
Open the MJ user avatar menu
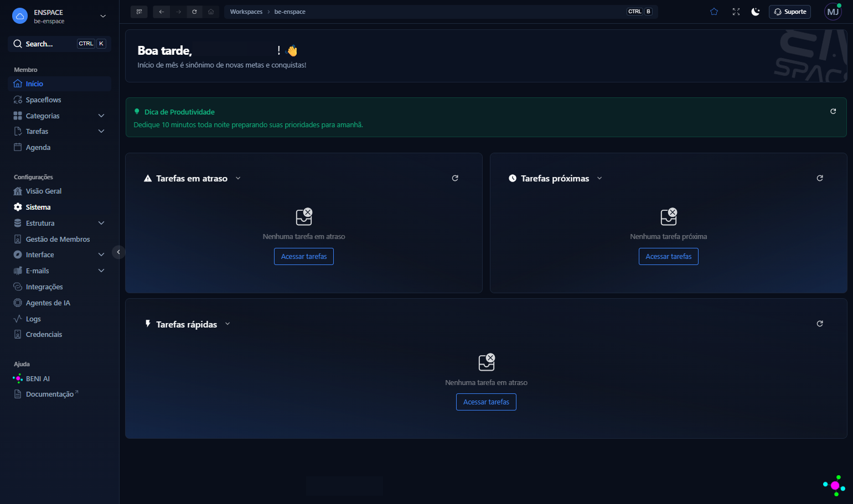833,12
